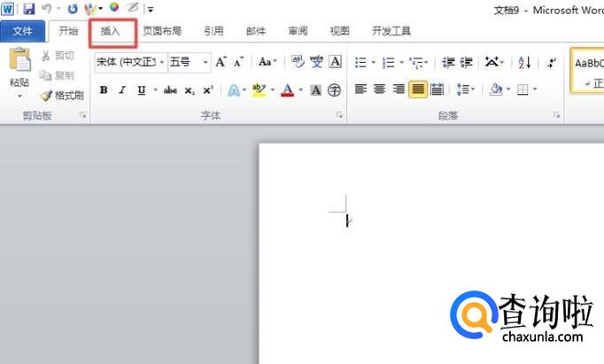604x364 pixels.
Task: Toggle Character Shading gray A icon
Action: [x=315, y=90]
